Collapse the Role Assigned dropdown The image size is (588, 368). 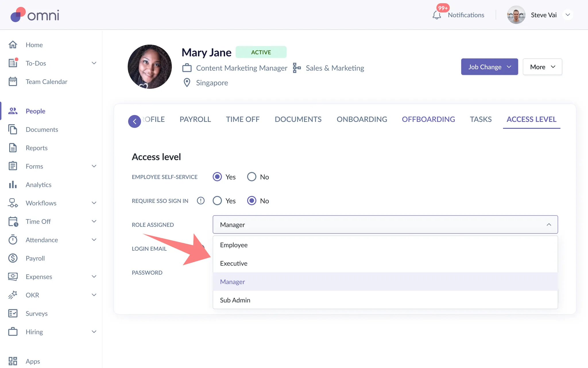[549, 225]
